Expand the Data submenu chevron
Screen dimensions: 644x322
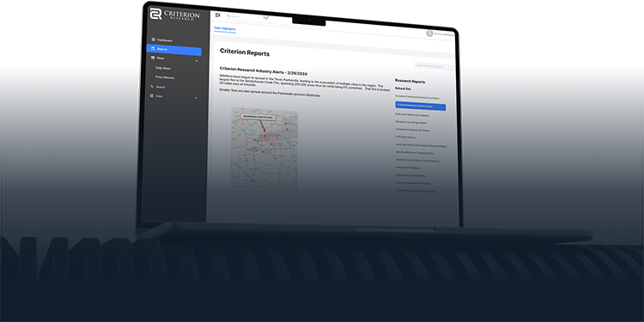coord(196,98)
